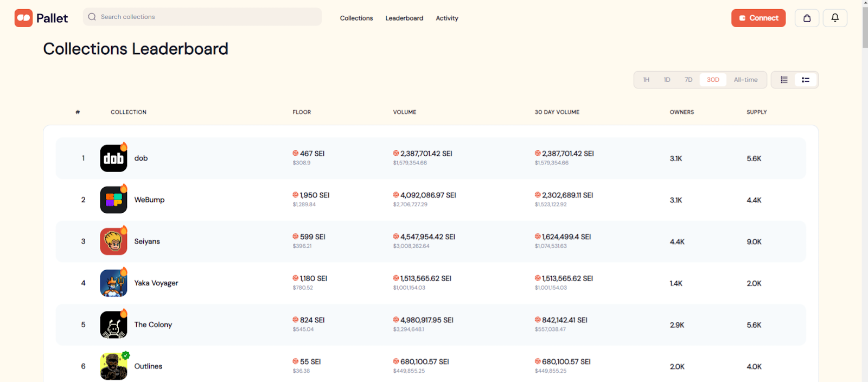The image size is (868, 382).
Task: Click the SEI icon beside 4,547,954.42 SEI
Action: click(396, 237)
